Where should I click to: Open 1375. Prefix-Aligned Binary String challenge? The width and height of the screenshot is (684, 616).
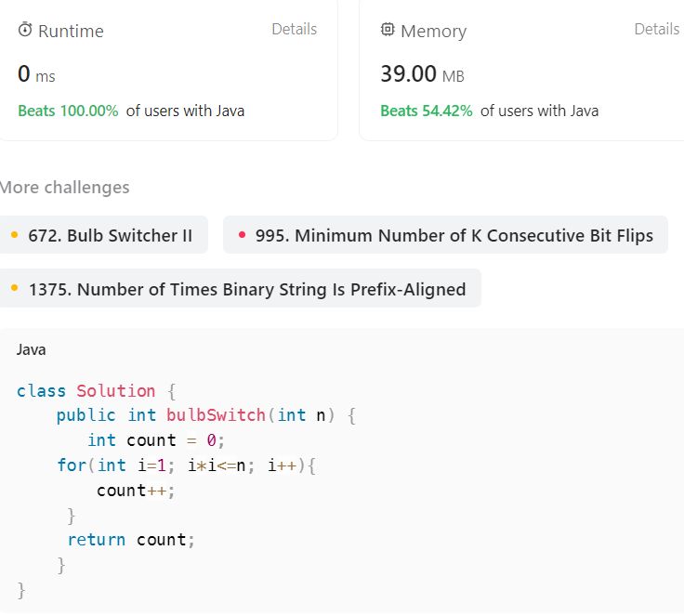click(x=246, y=289)
